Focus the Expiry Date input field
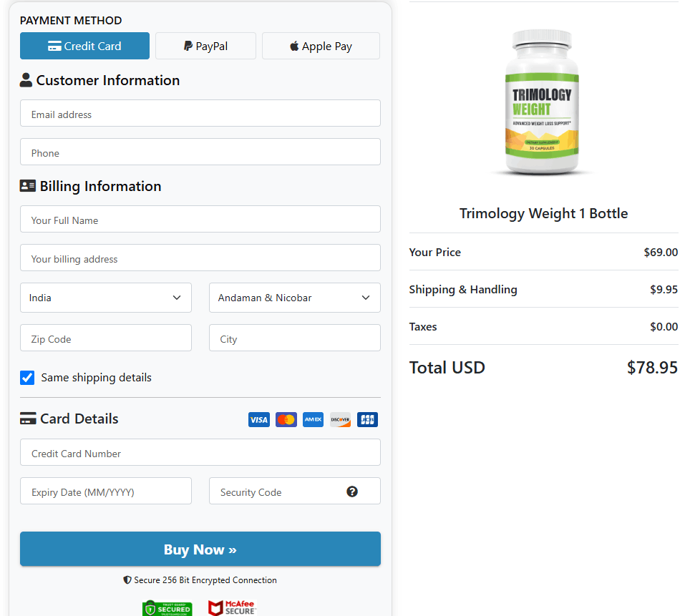The height and width of the screenshot is (616, 685). coord(106,492)
